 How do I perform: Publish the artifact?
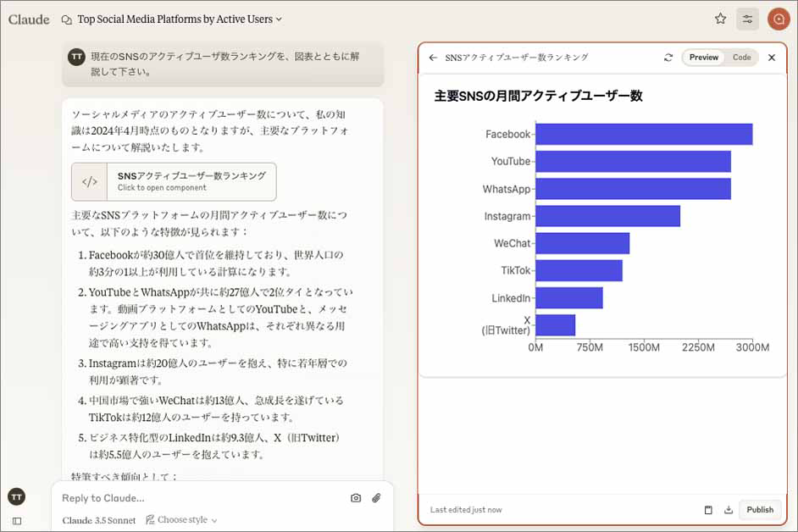coord(759,510)
